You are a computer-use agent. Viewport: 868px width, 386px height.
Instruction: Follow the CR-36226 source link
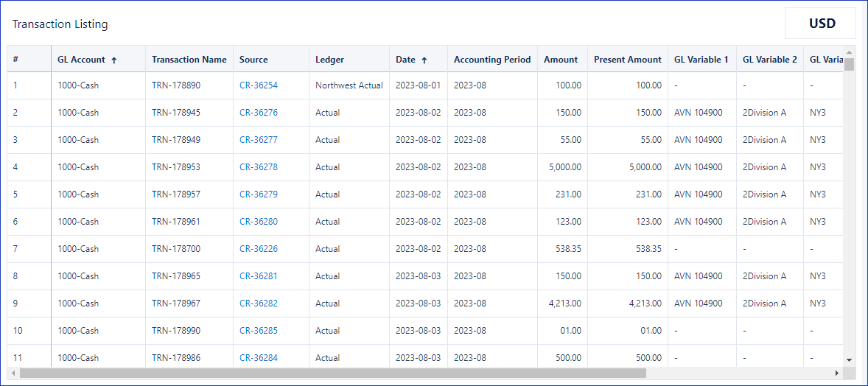tap(259, 249)
